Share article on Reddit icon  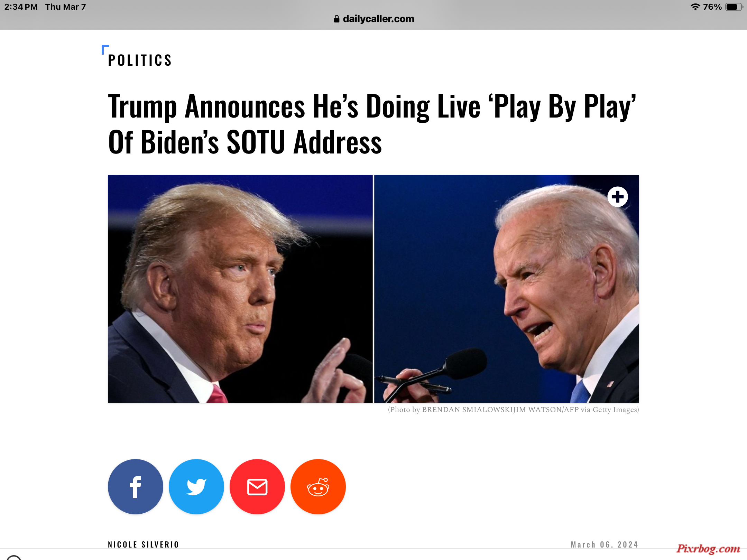click(318, 487)
